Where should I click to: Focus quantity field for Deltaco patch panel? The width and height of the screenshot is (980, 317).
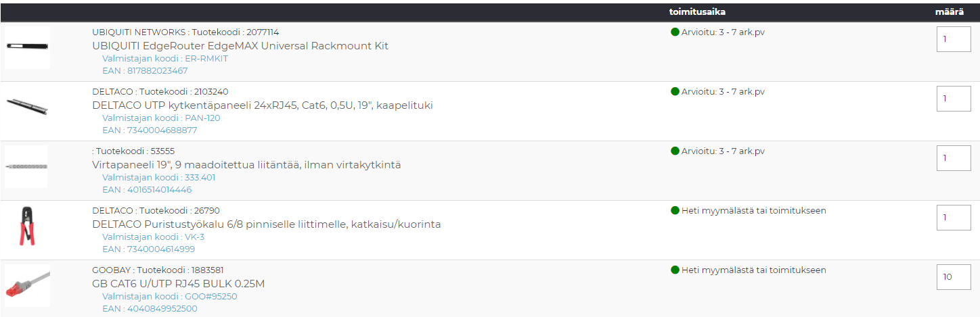[x=954, y=99]
